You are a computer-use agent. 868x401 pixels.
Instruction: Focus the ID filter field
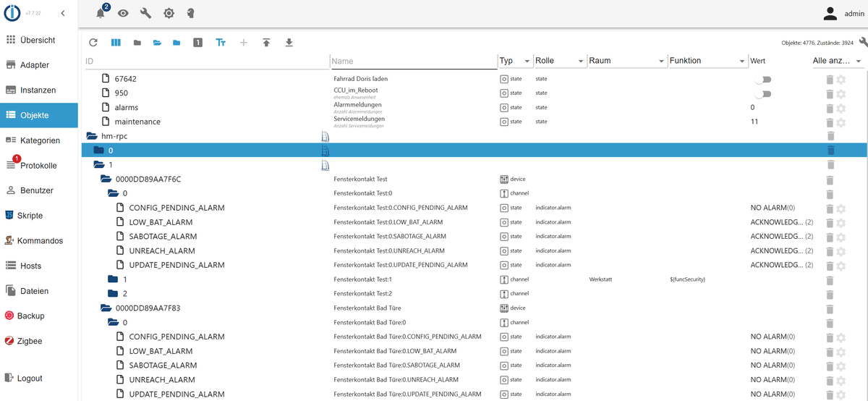pyautogui.click(x=206, y=61)
